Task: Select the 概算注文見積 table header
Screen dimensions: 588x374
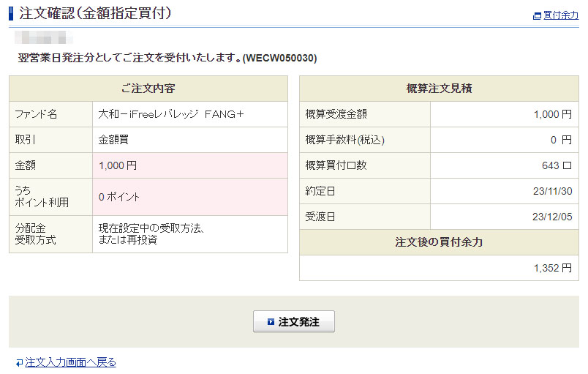Action: [439, 89]
